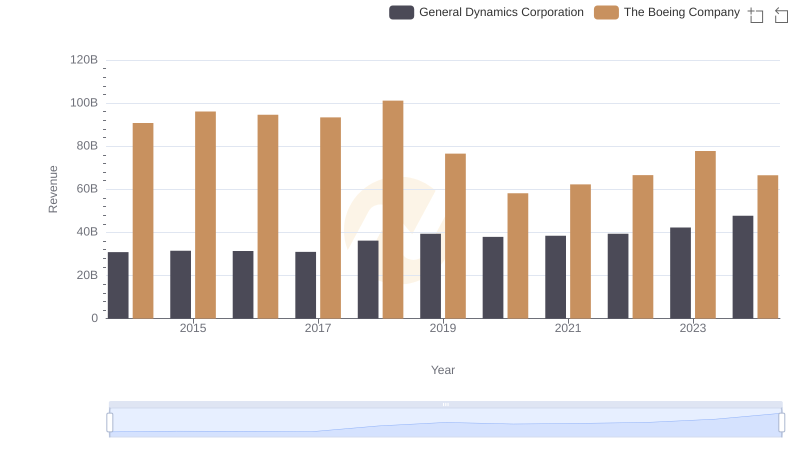Click the x-axis label 2015

(193, 328)
